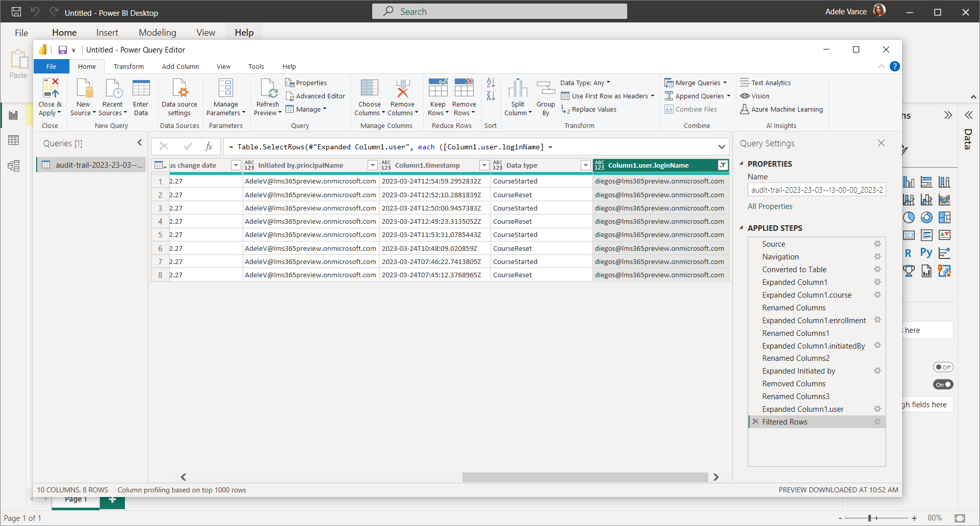Click the Close & Apply icon
Viewport: 980px width, 526px height.
coord(50,88)
